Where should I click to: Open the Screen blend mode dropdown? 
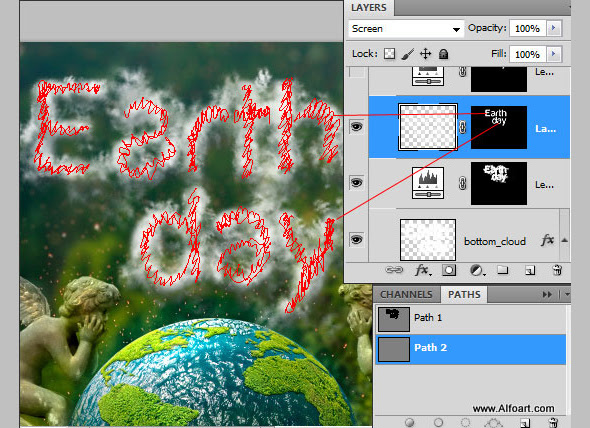[406, 29]
